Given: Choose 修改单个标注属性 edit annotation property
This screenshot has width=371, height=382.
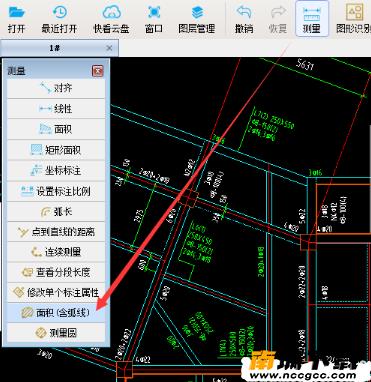Looking at the screenshot, I should pos(56,293).
